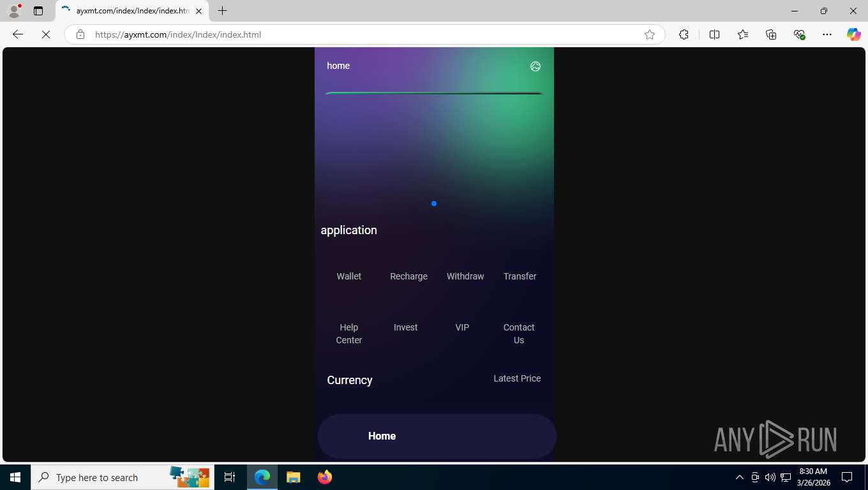
Task: Open the Copilot sidebar
Action: coord(854,34)
